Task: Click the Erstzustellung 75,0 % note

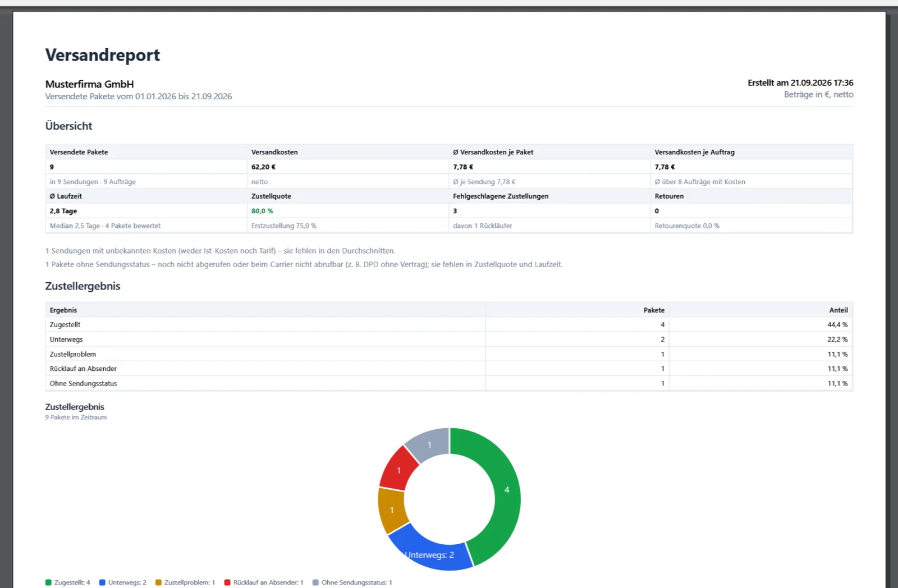Action: (x=284, y=226)
